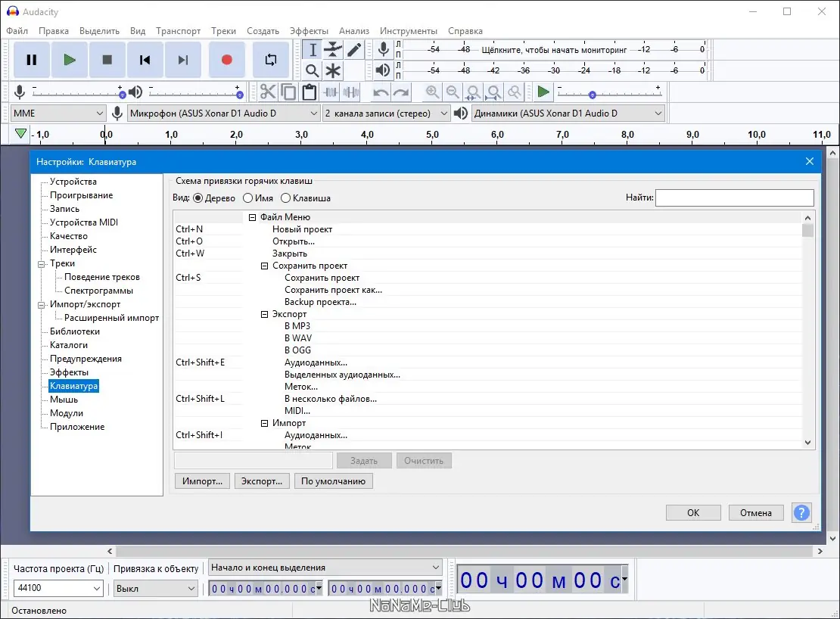Open the 'Транспорт' menu

point(179,31)
